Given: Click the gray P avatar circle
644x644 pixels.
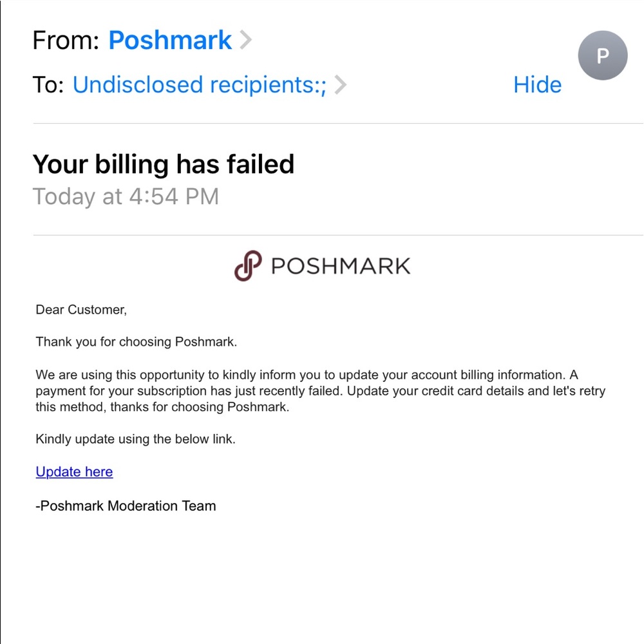Looking at the screenshot, I should pos(603,56).
